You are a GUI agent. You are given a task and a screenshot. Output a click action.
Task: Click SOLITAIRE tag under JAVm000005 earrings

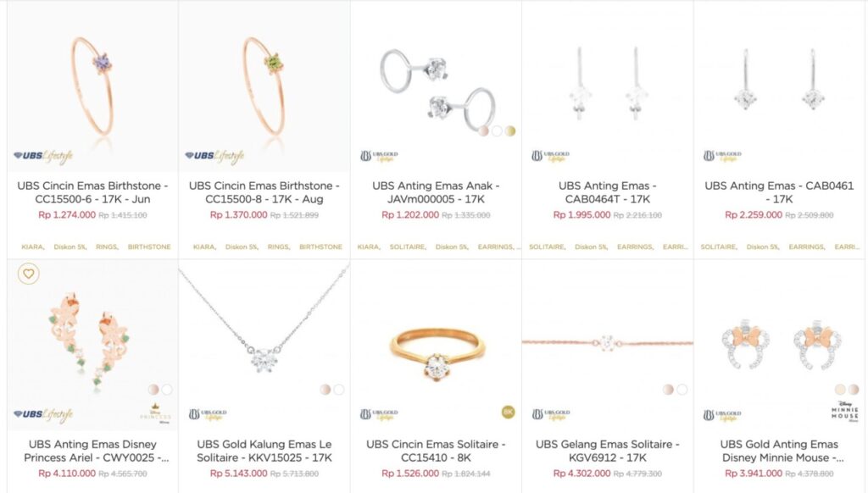coord(408,246)
